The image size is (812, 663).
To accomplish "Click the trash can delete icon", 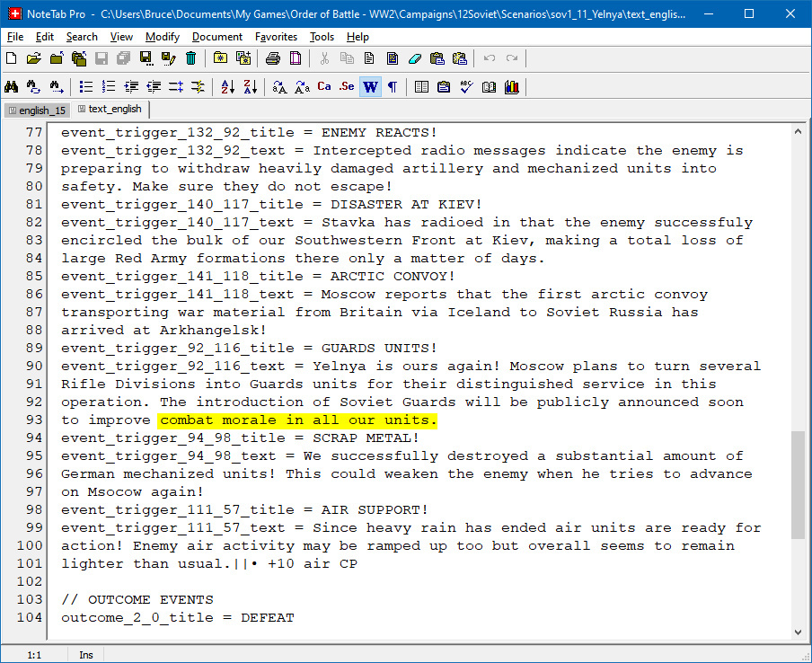I will 191,58.
